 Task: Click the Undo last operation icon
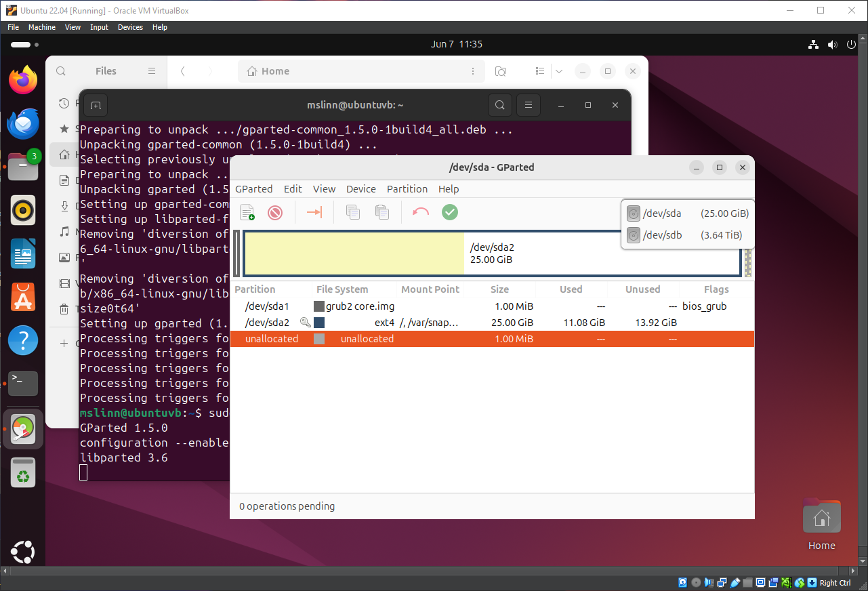(x=421, y=213)
